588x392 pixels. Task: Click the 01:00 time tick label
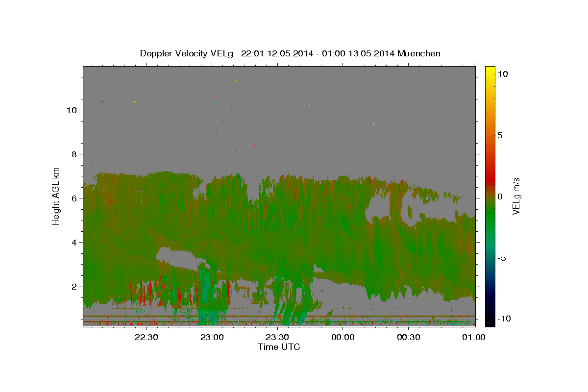click(x=474, y=337)
